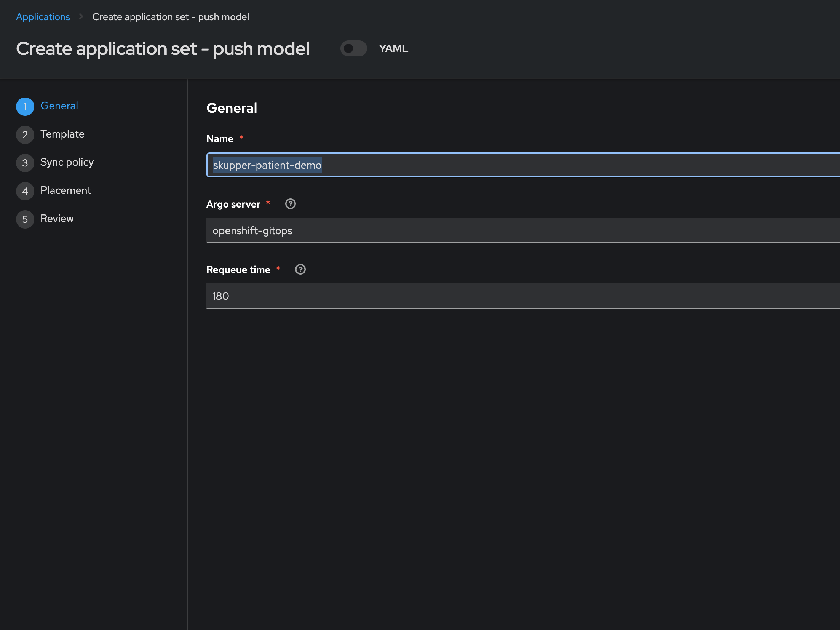The height and width of the screenshot is (630, 840).
Task: Jump to the Placement step
Action: 65,190
